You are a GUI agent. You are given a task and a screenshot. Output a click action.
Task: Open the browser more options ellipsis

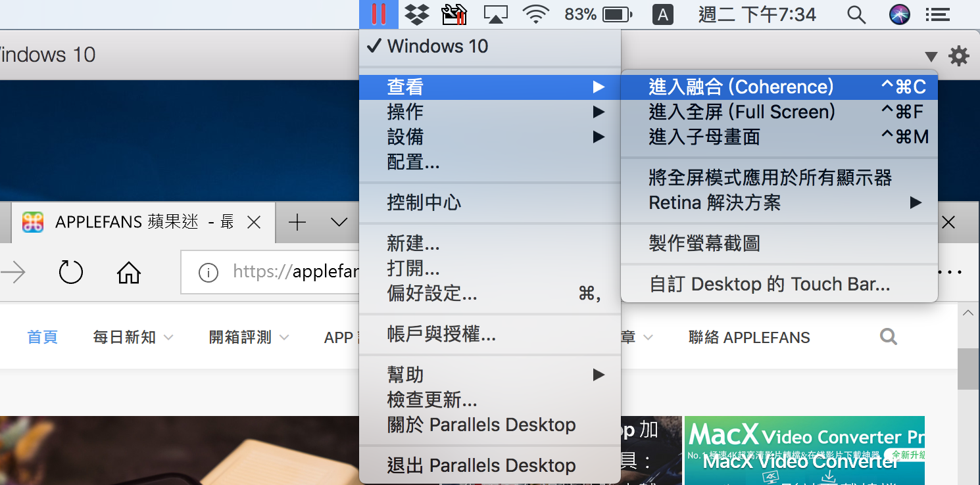coord(950,272)
